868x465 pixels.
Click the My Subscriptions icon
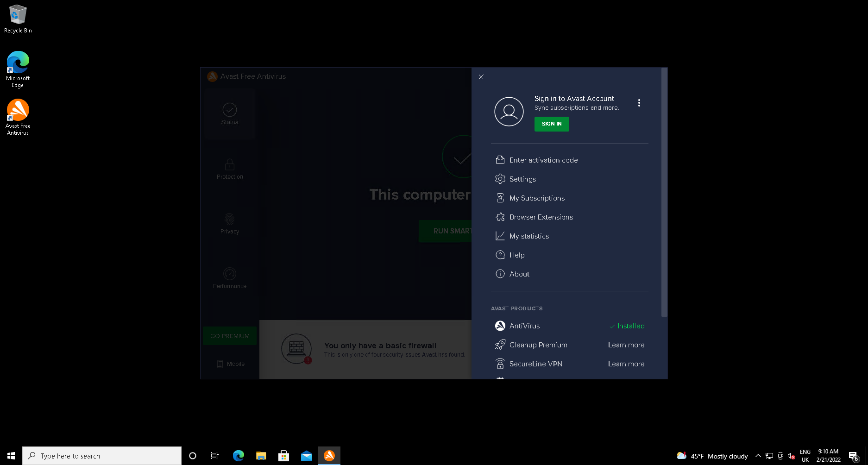click(x=500, y=198)
